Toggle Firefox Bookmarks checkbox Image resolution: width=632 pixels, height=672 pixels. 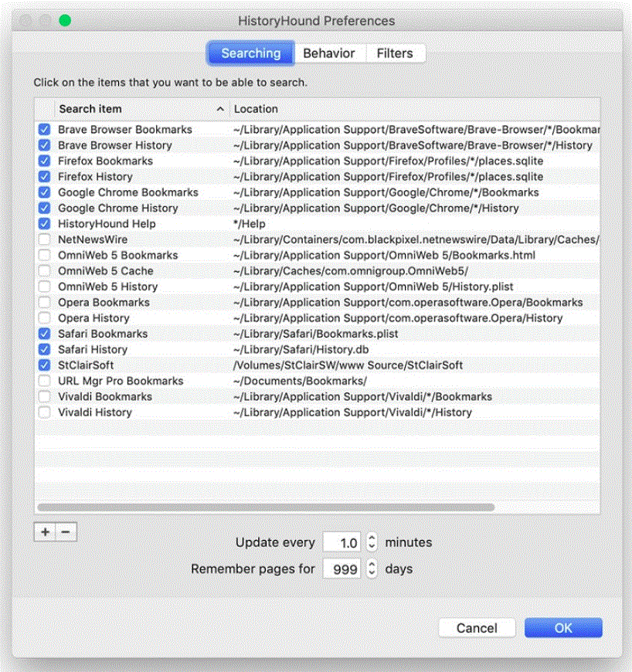coord(44,161)
